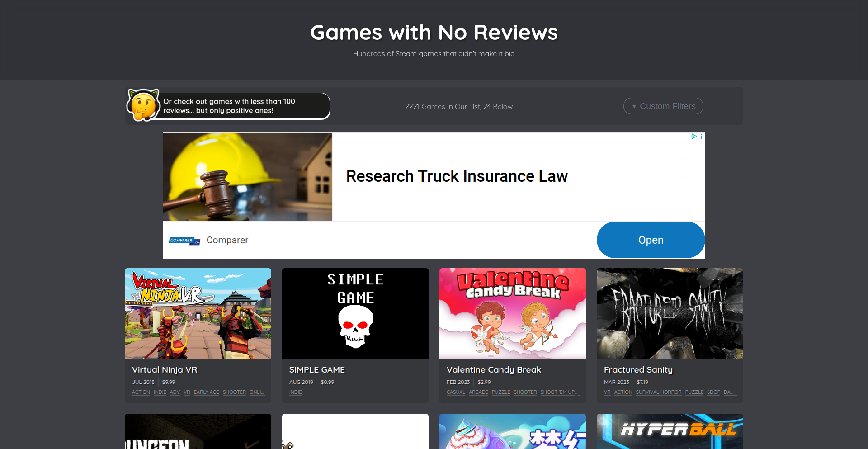Select ACTION tag under Fractured Sanity
This screenshot has width=868, height=449.
623,392
